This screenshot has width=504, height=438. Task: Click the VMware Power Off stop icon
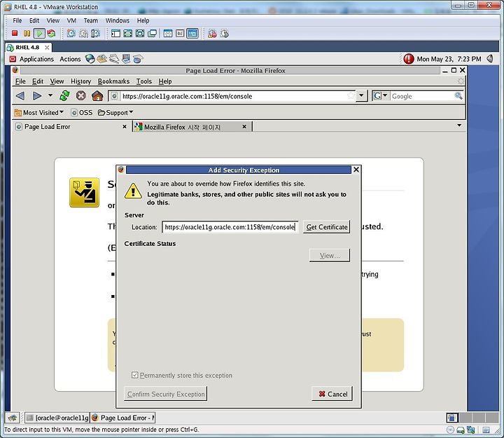tap(15, 33)
